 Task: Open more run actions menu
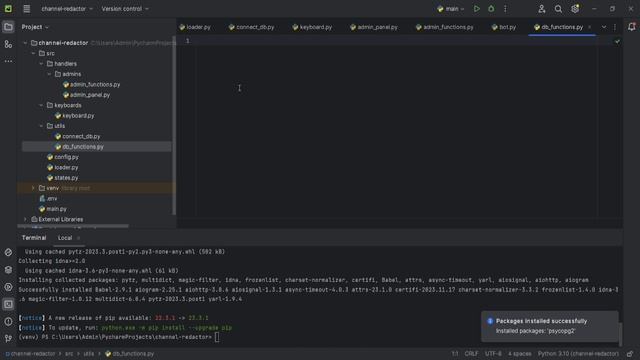(505, 9)
